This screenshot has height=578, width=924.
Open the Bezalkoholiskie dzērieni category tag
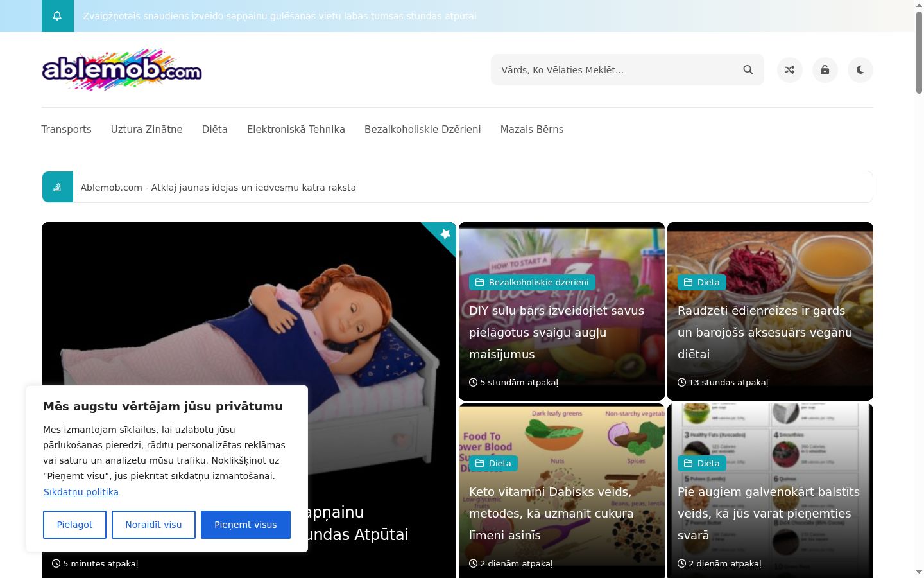[x=532, y=282]
